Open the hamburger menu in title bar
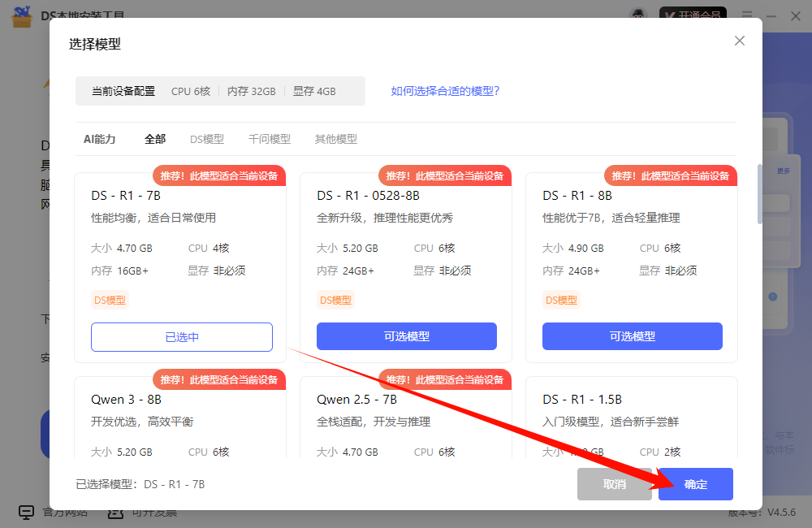The width and height of the screenshot is (812, 528). tap(747, 15)
